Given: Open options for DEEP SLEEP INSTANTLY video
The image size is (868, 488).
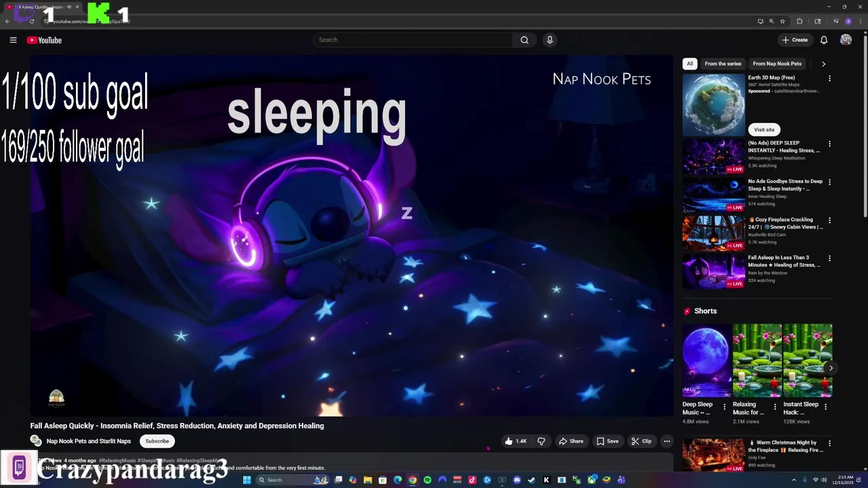Looking at the screenshot, I should 829,144.
